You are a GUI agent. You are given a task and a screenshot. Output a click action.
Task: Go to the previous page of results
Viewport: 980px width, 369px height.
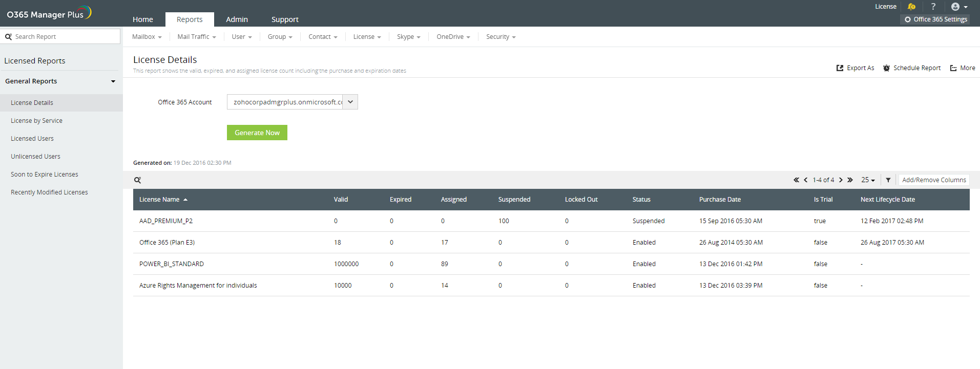coord(806,180)
